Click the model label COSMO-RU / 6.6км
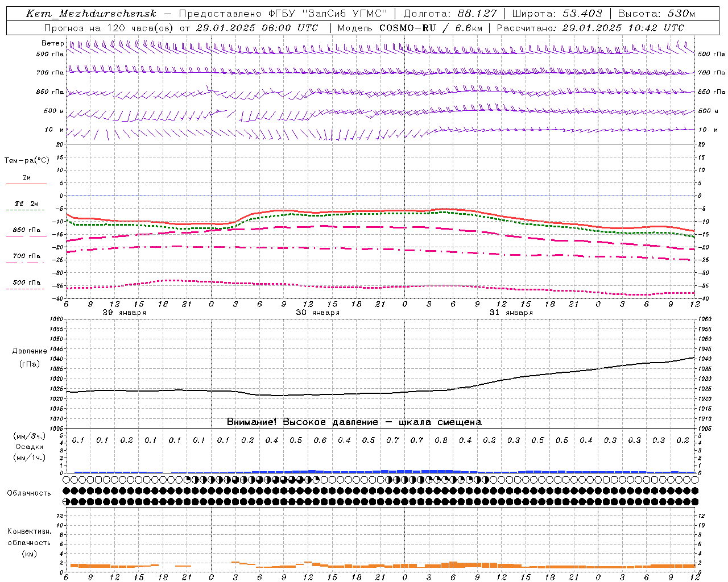The width and height of the screenshot is (728, 582). click(431, 28)
